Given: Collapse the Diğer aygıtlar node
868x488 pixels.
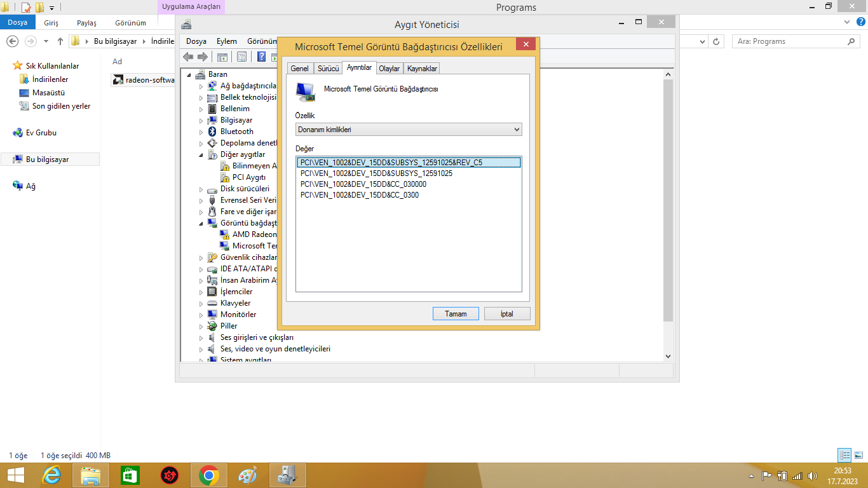Looking at the screenshot, I should 201,155.
